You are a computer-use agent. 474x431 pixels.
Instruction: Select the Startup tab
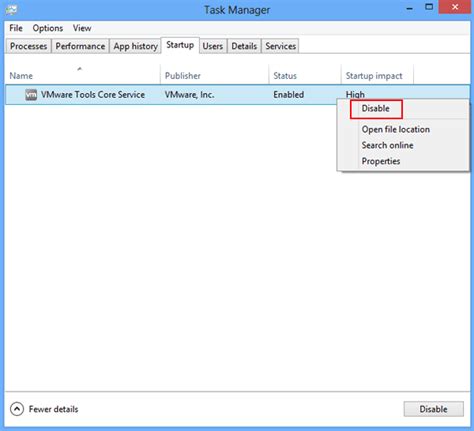click(x=180, y=45)
